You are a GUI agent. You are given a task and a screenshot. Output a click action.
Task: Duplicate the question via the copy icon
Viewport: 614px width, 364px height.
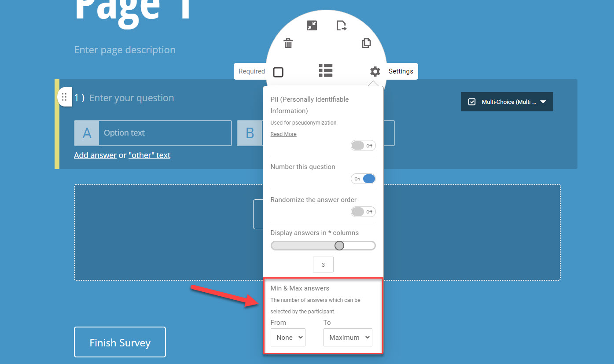point(367,43)
